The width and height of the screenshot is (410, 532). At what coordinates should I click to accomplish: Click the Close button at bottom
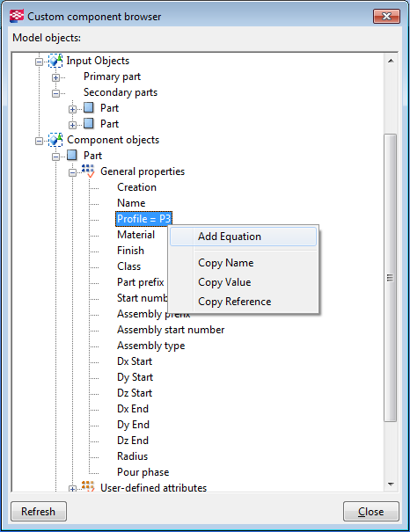click(x=371, y=511)
